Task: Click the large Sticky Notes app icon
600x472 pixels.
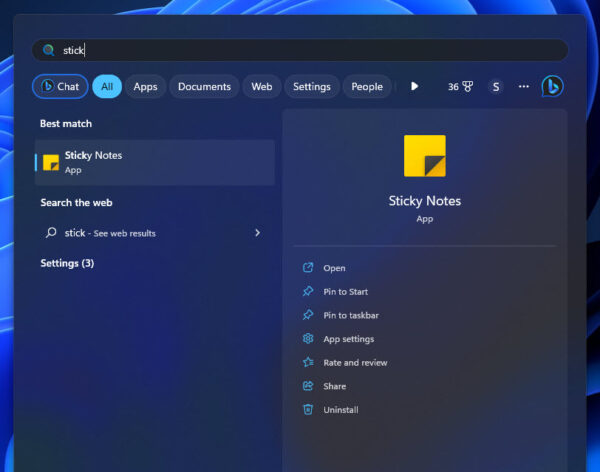Action: pos(424,156)
